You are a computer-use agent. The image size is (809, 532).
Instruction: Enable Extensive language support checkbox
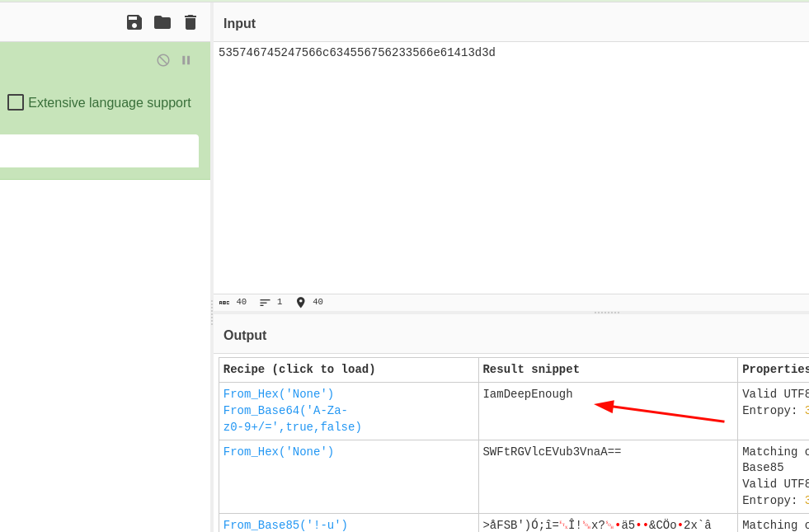pos(16,102)
